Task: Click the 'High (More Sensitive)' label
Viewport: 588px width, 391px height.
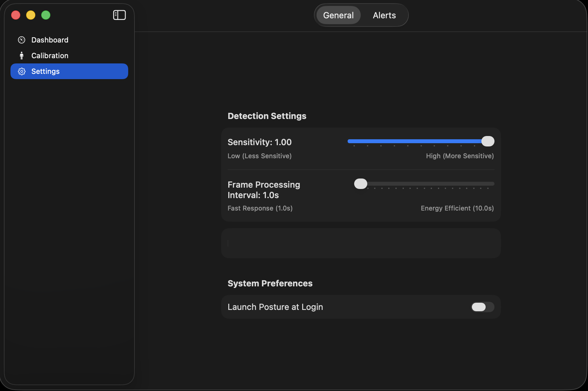Action: coord(460,156)
